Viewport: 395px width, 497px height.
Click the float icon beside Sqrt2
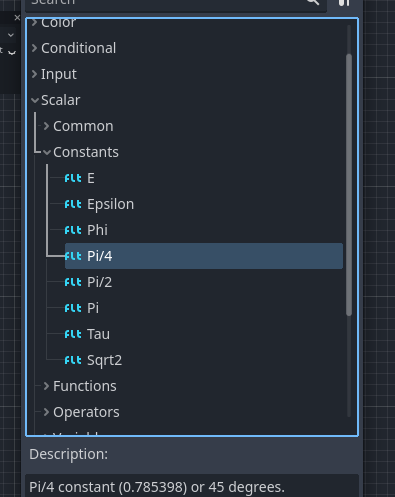point(73,360)
